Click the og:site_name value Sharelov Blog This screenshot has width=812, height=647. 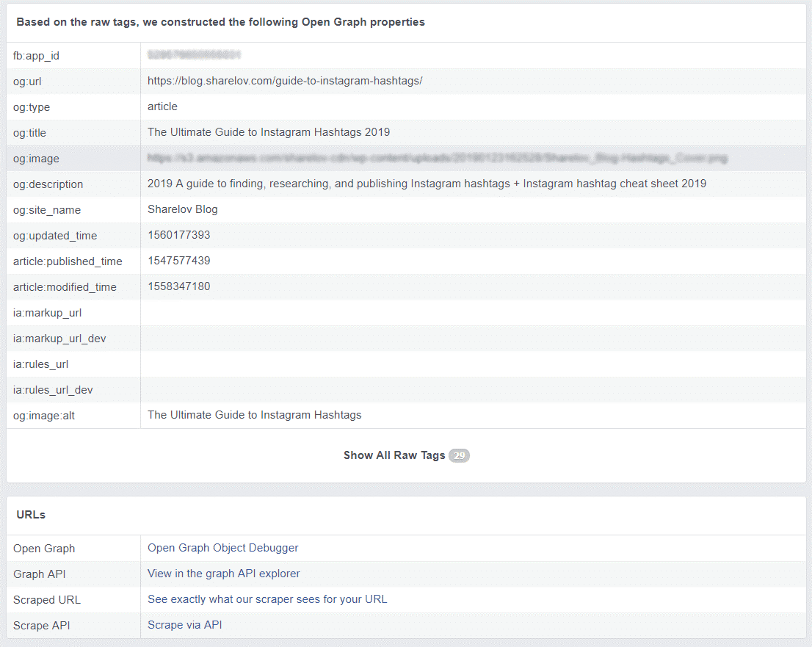(x=183, y=209)
